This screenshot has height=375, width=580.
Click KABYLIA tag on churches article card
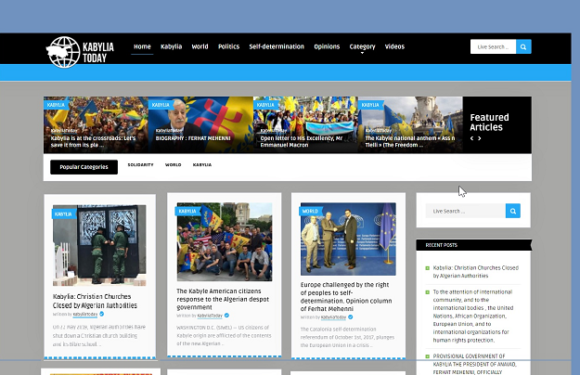[64, 214]
